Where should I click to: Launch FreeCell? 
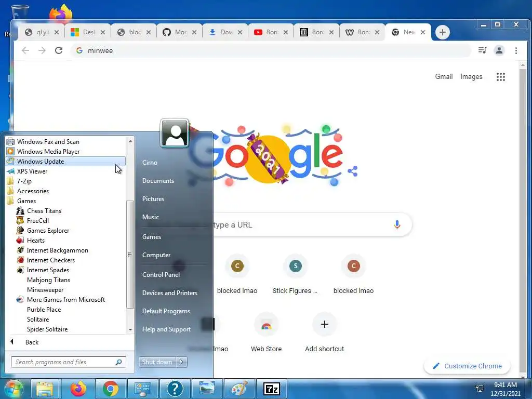(x=37, y=220)
